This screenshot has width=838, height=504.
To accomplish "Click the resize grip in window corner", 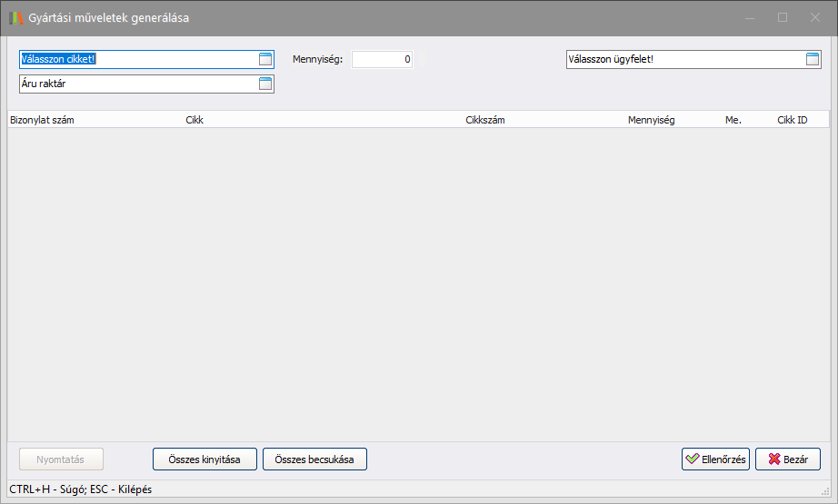I will pyautogui.click(x=825, y=490).
